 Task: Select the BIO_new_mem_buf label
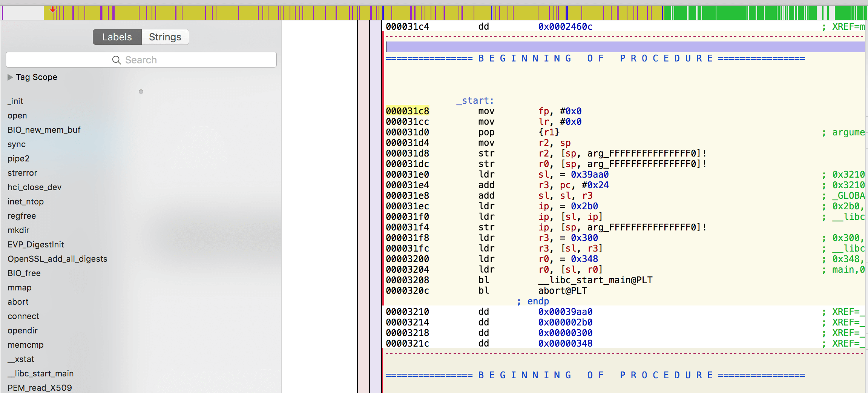coord(44,130)
